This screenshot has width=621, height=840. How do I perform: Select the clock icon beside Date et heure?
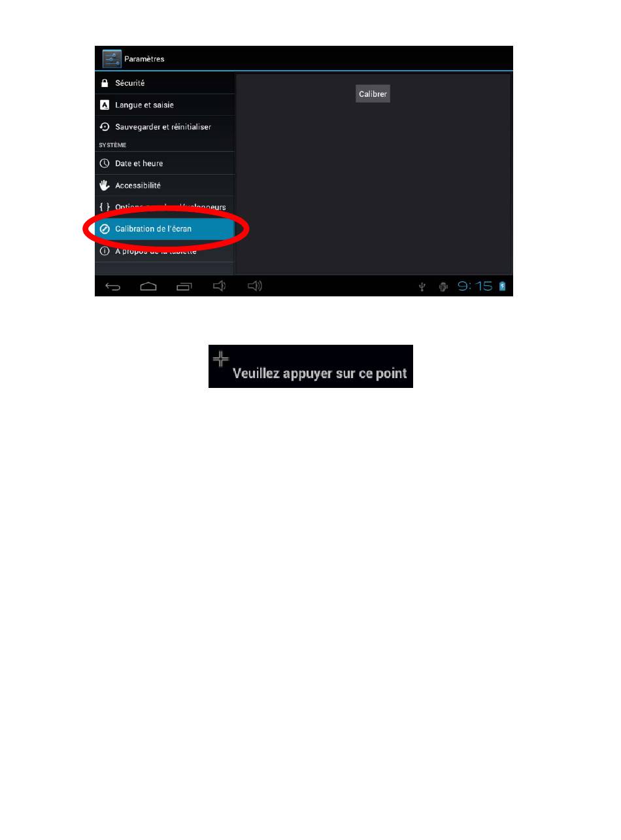104,163
